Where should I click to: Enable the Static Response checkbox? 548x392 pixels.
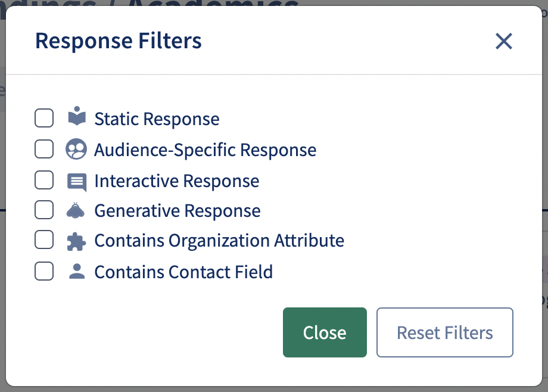[44, 118]
